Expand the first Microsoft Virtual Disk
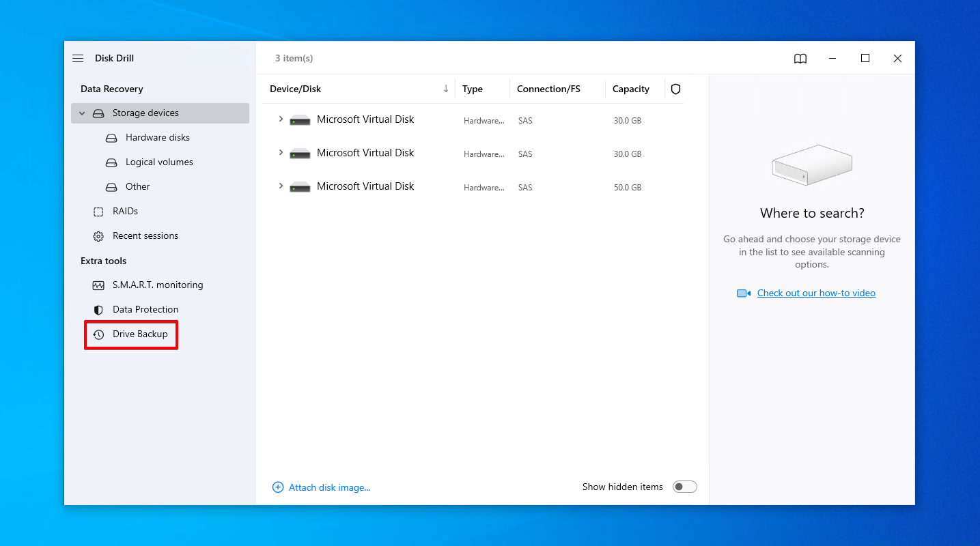980x546 pixels. (281, 119)
